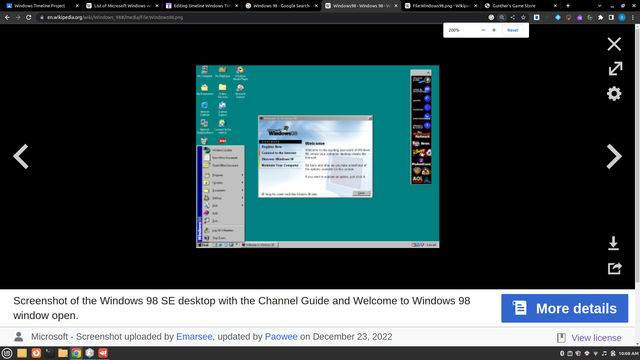Switch to List of Microsoft Windows tab
This screenshot has width=640, height=360.
pos(122,6)
